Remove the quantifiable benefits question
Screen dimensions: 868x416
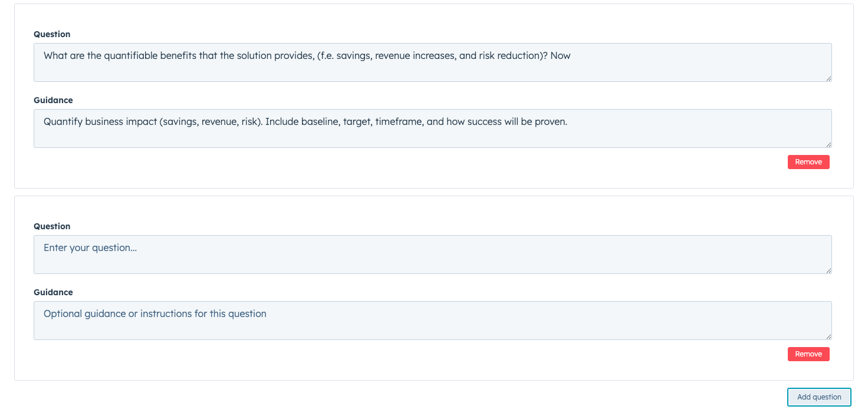coord(808,162)
